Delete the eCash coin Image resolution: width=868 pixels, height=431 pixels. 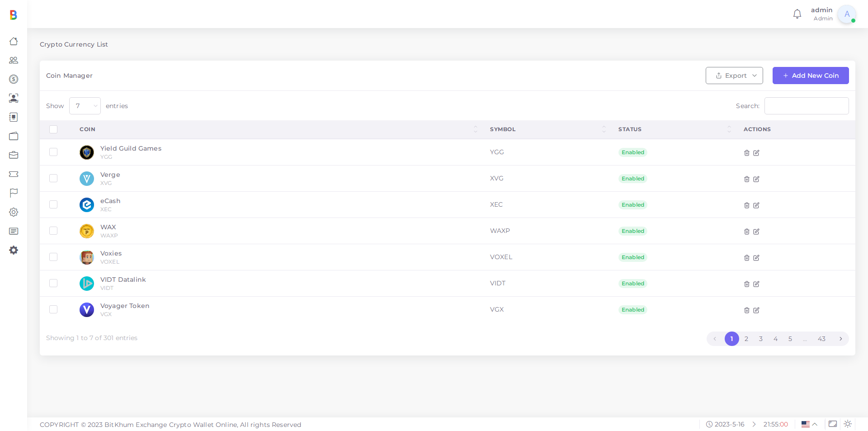pyautogui.click(x=747, y=205)
